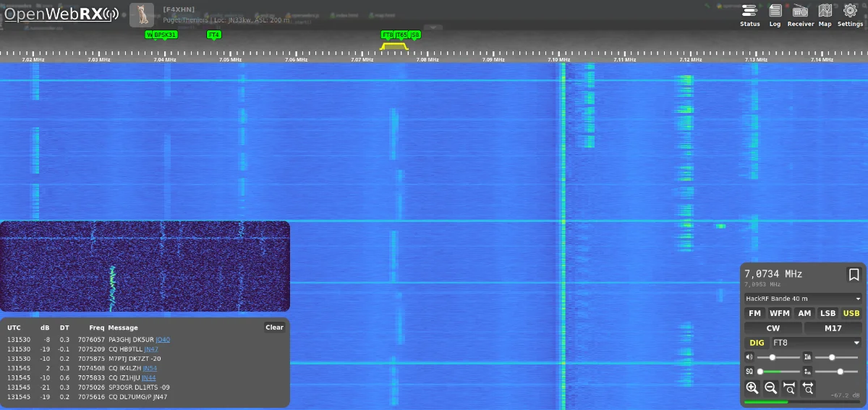
Task: Click the receiver cat avatar image
Action: tap(142, 14)
